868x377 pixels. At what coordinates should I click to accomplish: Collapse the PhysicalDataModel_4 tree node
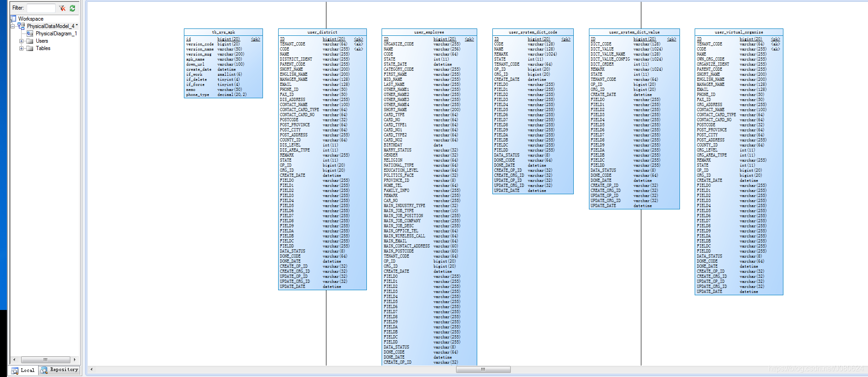coord(13,26)
